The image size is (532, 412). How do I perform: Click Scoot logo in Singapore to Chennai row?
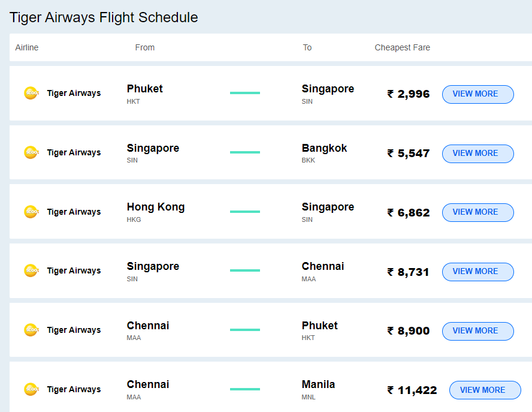[x=31, y=270]
